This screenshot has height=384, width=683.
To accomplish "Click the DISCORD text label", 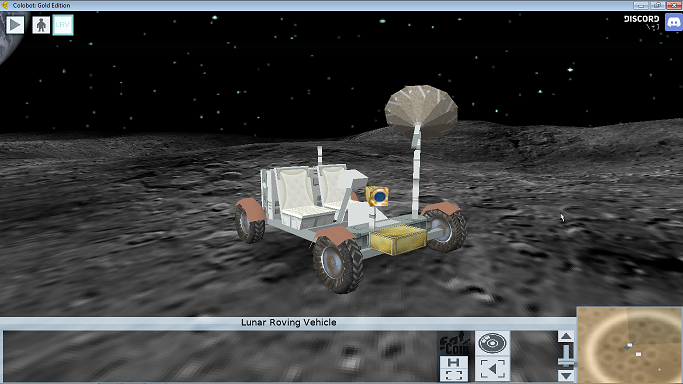I will 641,19.
